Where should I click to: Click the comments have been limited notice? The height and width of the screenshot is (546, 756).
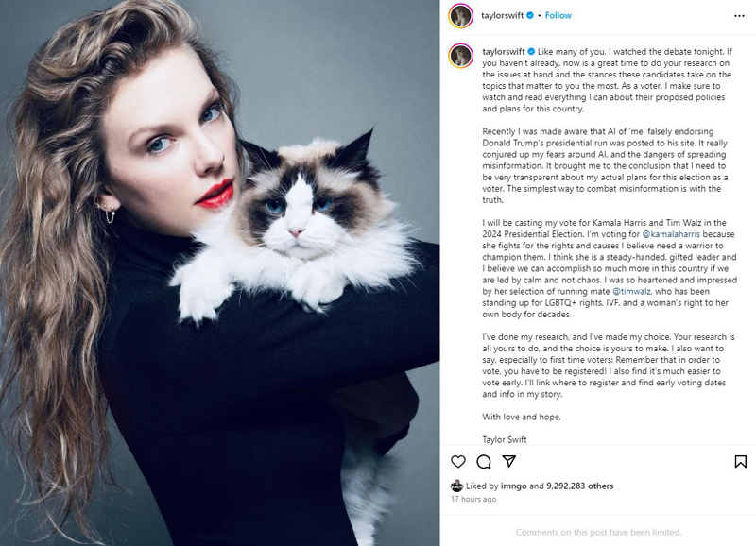[598, 533]
